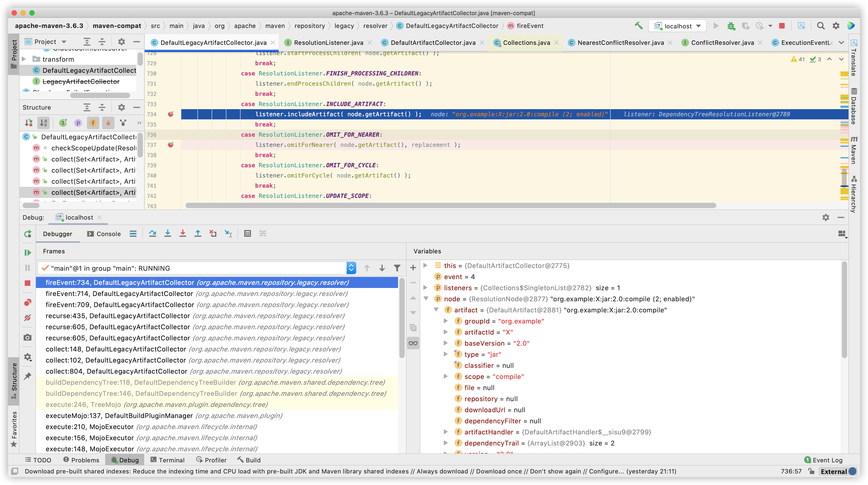Click the editor horizontal scrollbar
This screenshot has width=868, height=485.
(x=450, y=205)
